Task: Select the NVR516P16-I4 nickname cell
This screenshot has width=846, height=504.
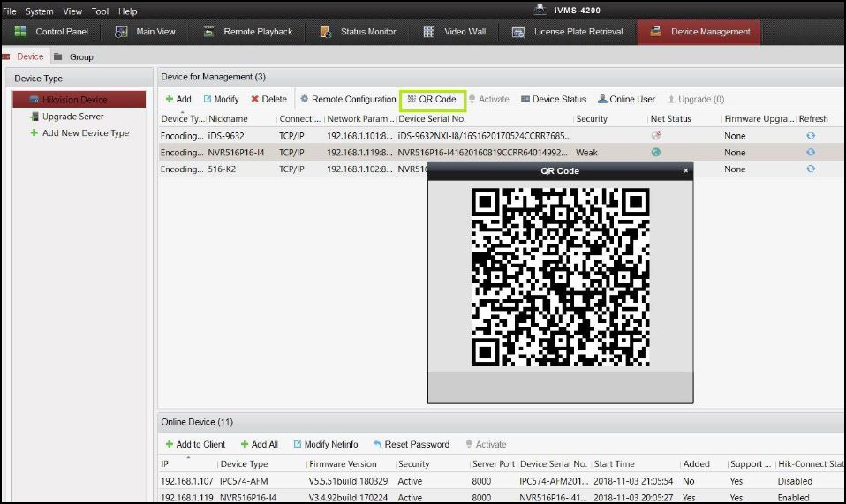Action: (x=237, y=153)
